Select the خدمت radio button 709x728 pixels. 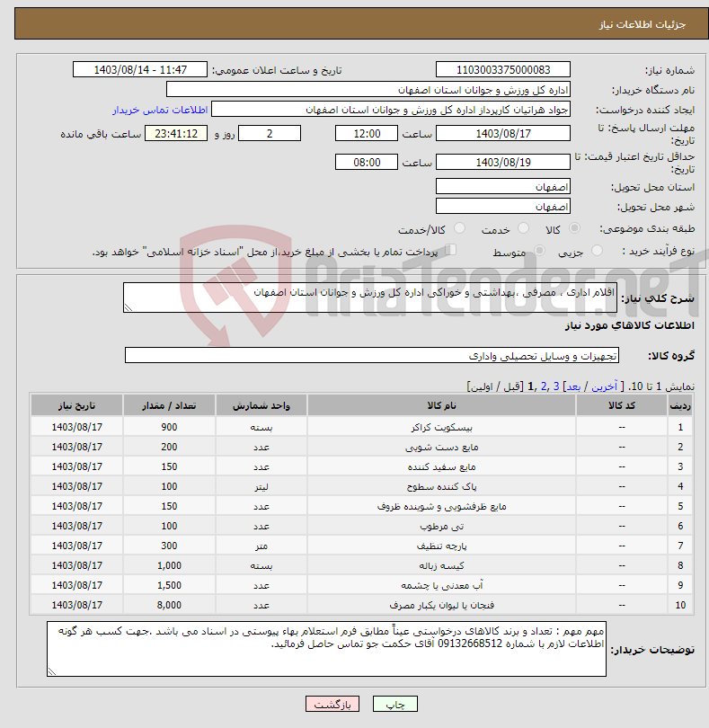[x=523, y=228]
